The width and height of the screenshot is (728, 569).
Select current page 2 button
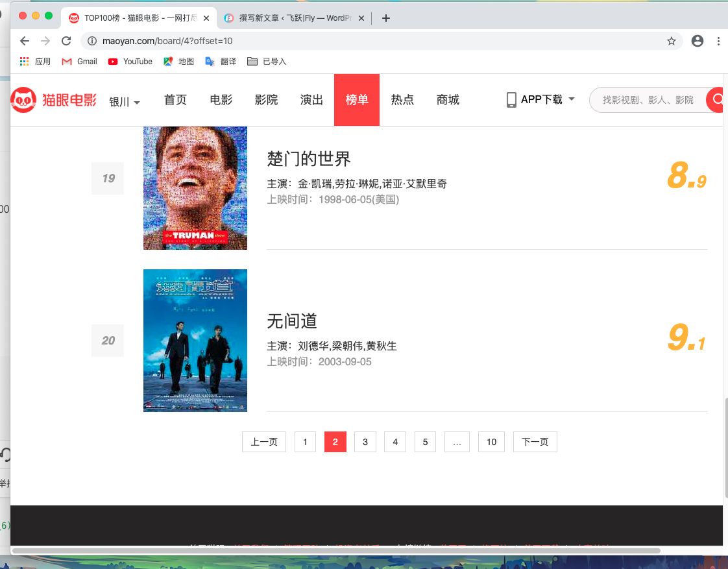[x=335, y=442]
